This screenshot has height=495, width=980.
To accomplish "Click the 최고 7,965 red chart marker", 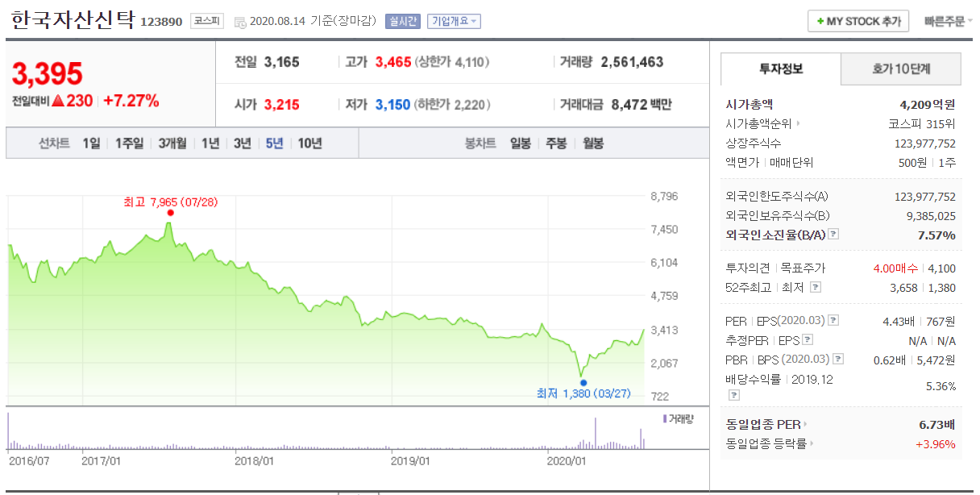I will coord(169,214).
